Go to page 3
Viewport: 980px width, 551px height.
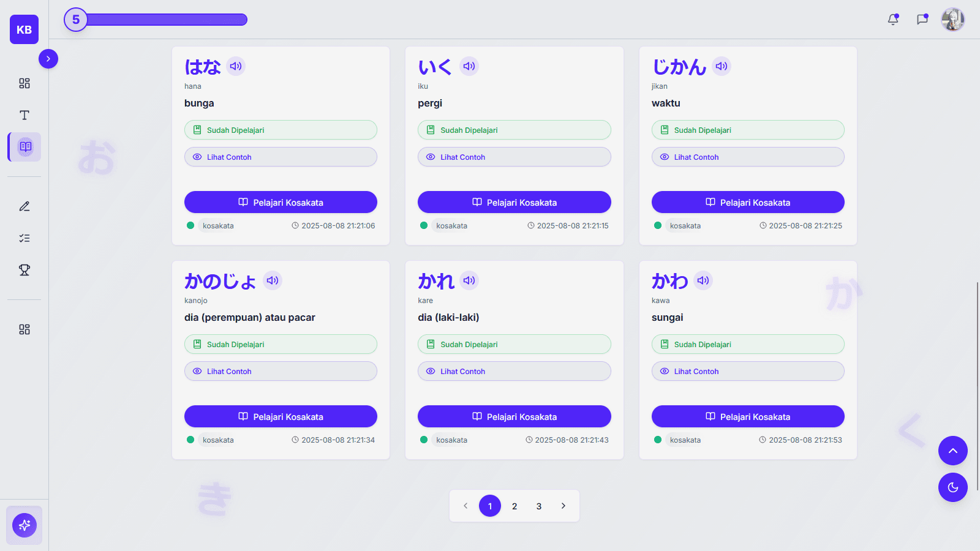(539, 506)
